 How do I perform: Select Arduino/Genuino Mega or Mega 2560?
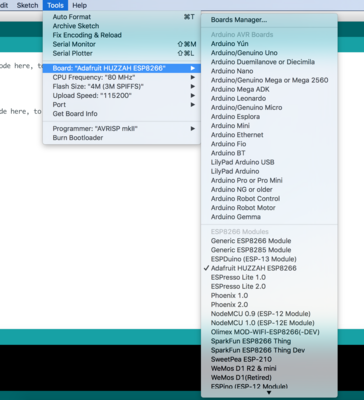pyautogui.click(x=269, y=80)
